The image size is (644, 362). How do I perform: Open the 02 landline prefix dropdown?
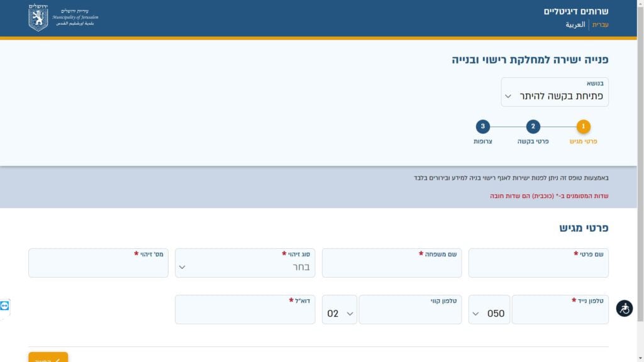click(339, 309)
